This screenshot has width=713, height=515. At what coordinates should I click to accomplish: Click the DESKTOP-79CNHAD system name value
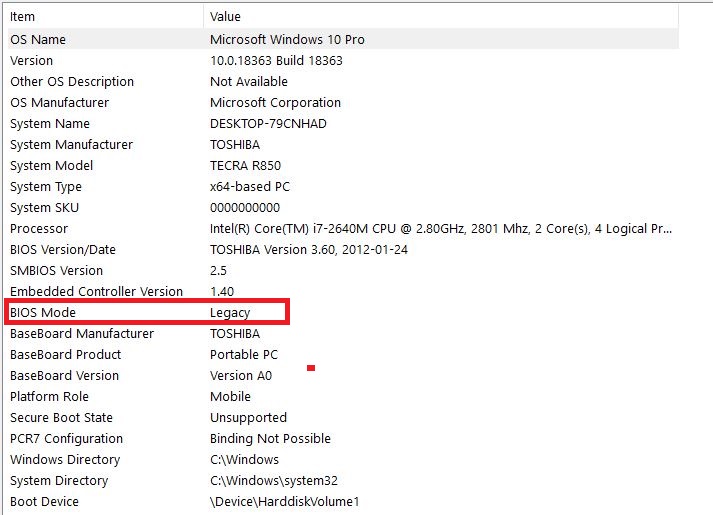[268, 124]
